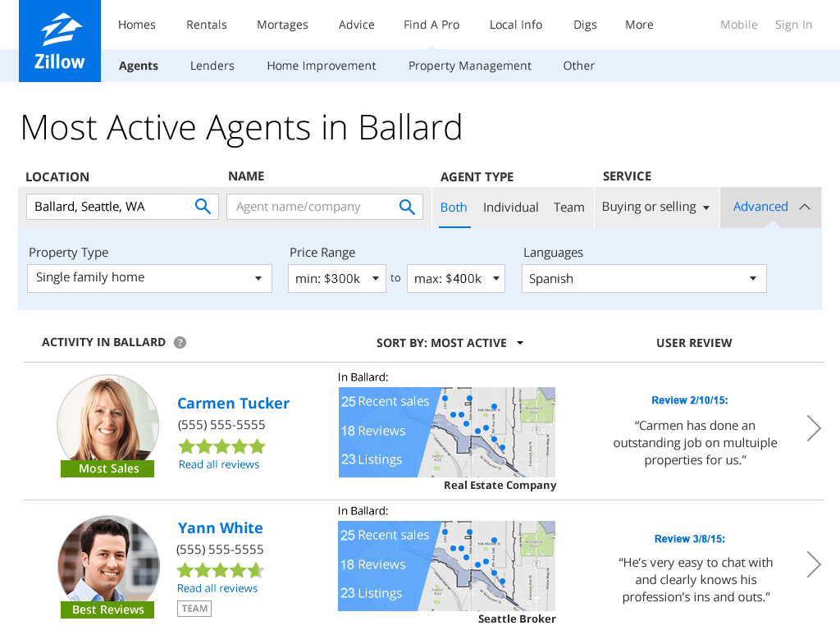Open the Local Info menu

[x=516, y=25]
